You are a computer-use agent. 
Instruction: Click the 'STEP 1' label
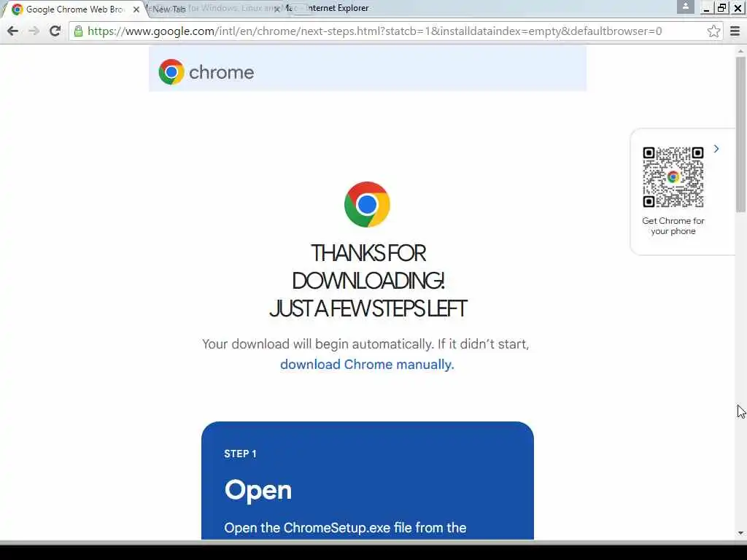(x=240, y=454)
